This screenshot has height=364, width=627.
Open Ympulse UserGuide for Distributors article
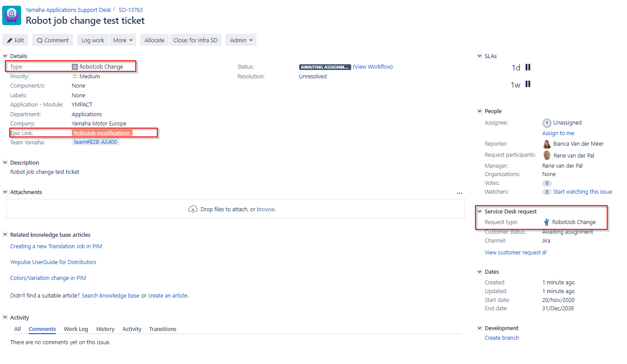coord(53,262)
